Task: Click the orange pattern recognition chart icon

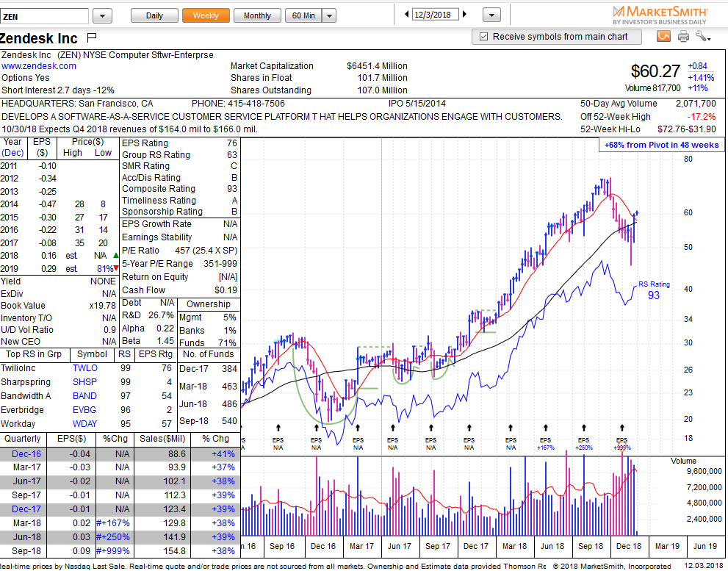Action: [x=663, y=36]
